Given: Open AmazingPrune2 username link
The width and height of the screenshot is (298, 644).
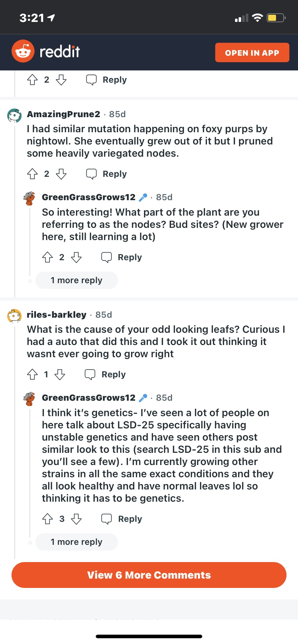Looking at the screenshot, I should pyautogui.click(x=63, y=114).
